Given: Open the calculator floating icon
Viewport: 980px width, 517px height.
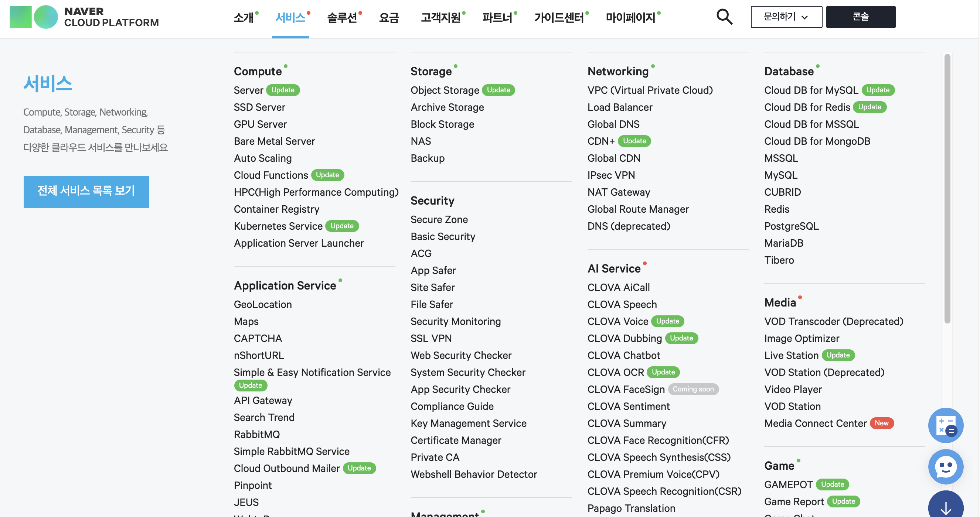Looking at the screenshot, I should pos(945,425).
